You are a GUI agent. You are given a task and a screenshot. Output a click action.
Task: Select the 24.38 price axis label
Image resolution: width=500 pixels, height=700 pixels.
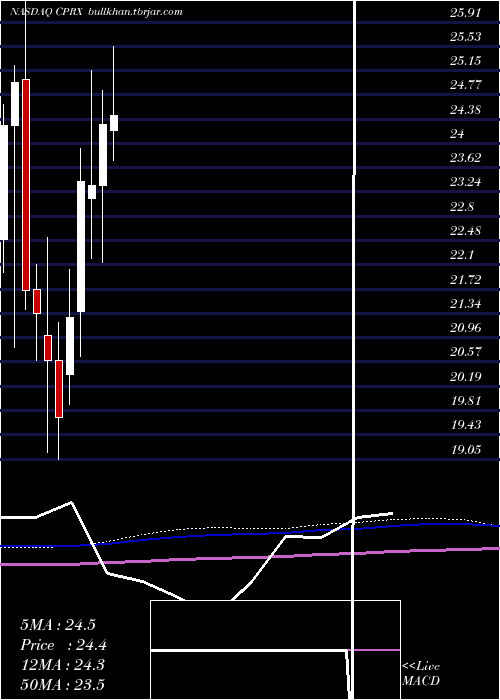[x=466, y=109]
